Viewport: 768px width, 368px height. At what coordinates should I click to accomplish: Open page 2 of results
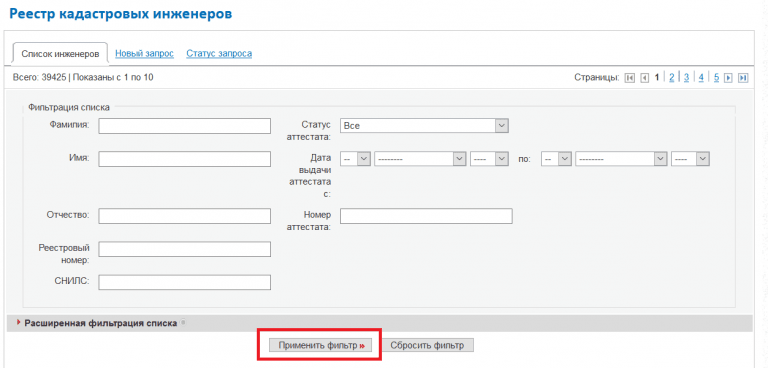click(x=672, y=77)
